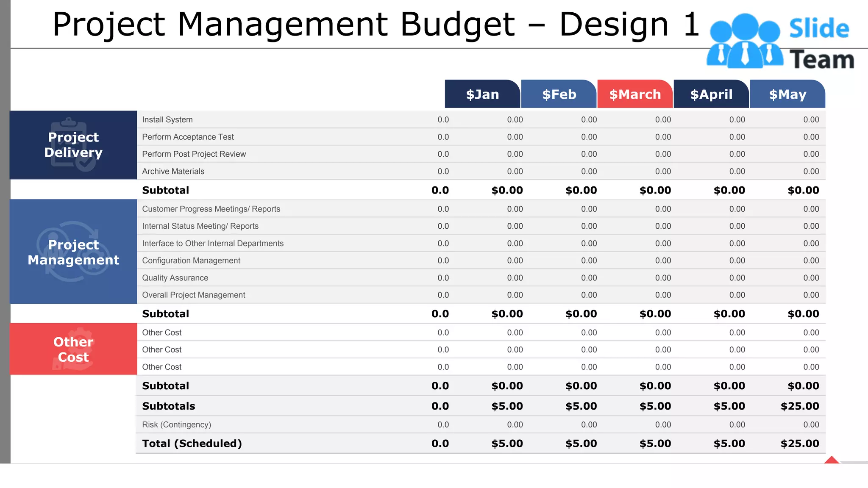Click the Subtotals row label

(x=168, y=406)
